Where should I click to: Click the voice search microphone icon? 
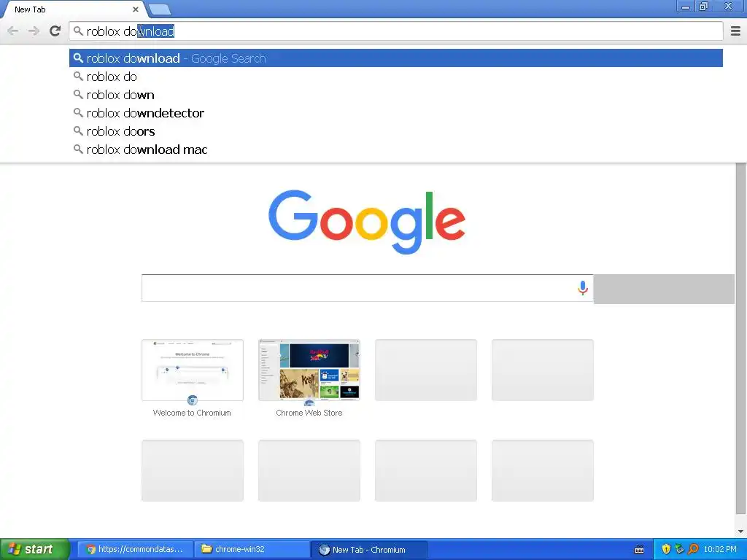pyautogui.click(x=582, y=287)
